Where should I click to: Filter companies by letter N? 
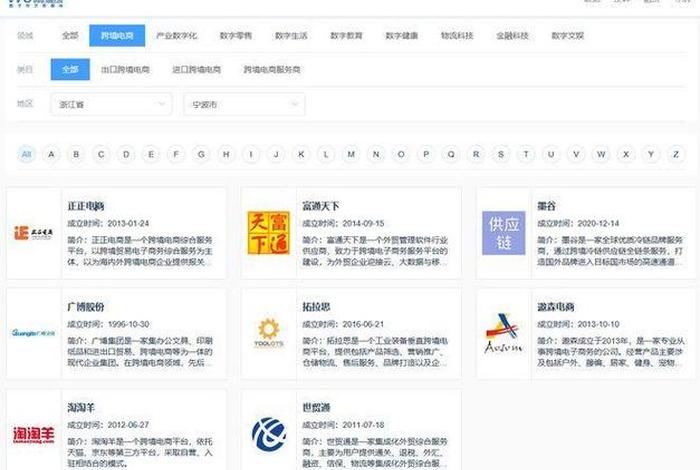pyautogui.click(x=376, y=154)
